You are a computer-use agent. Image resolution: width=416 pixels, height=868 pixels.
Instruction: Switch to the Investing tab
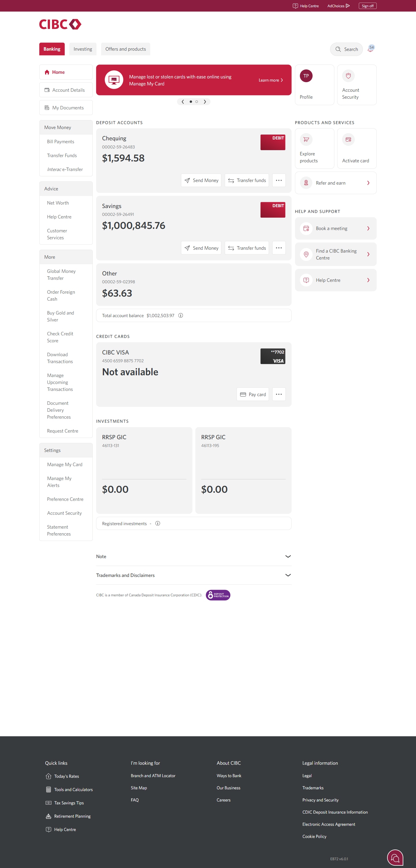point(83,49)
